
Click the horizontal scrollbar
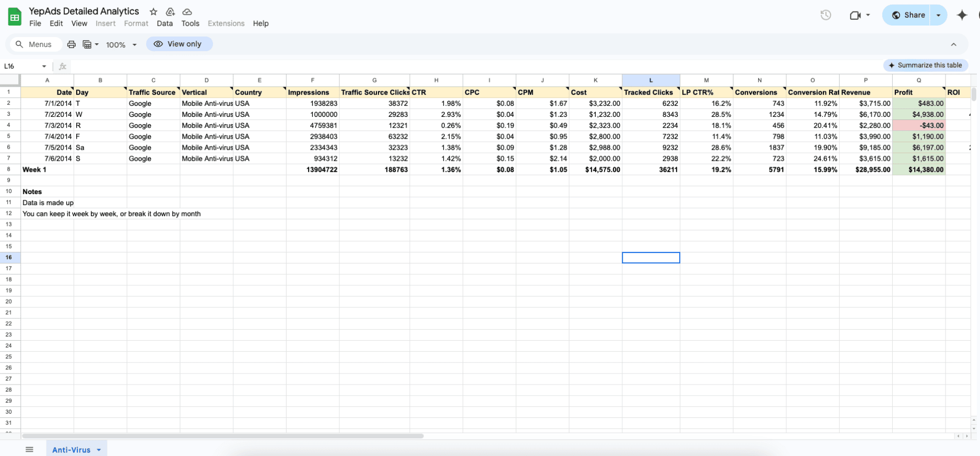pos(222,436)
